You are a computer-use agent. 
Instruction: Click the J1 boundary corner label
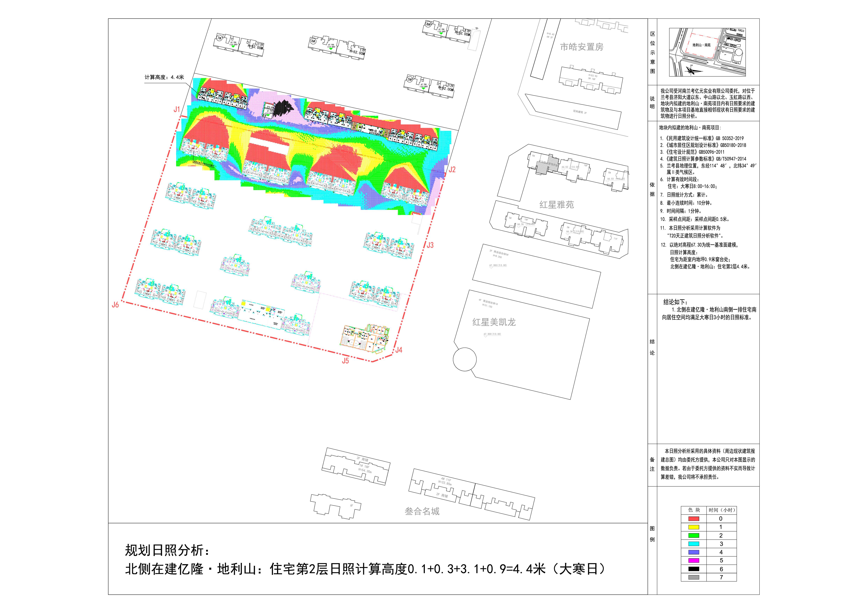[177, 110]
